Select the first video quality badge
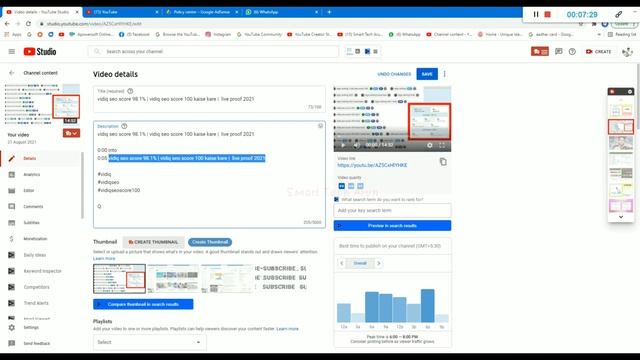640x360 pixels. pyautogui.click(x=342, y=186)
